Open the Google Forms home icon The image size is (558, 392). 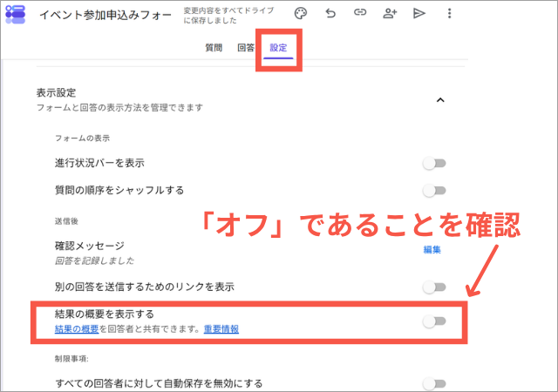(x=16, y=14)
